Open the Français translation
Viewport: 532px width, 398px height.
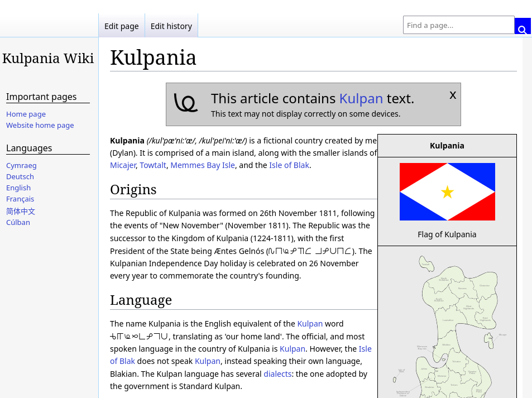(x=20, y=199)
